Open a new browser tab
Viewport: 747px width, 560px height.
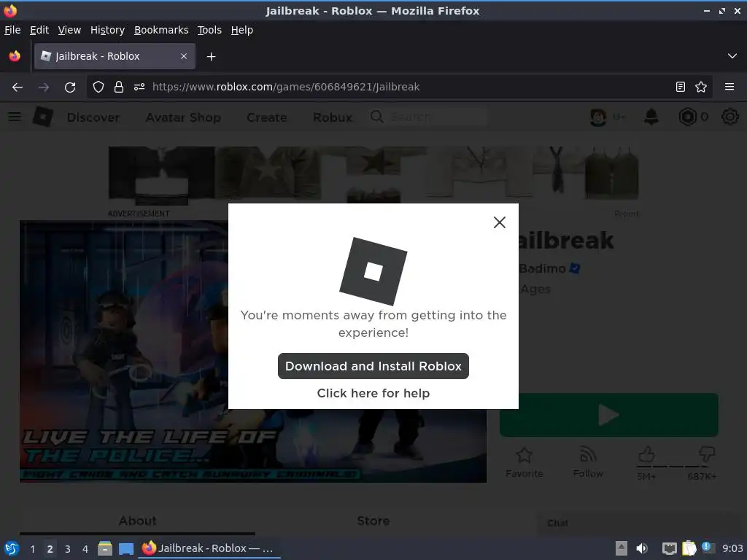coord(211,57)
